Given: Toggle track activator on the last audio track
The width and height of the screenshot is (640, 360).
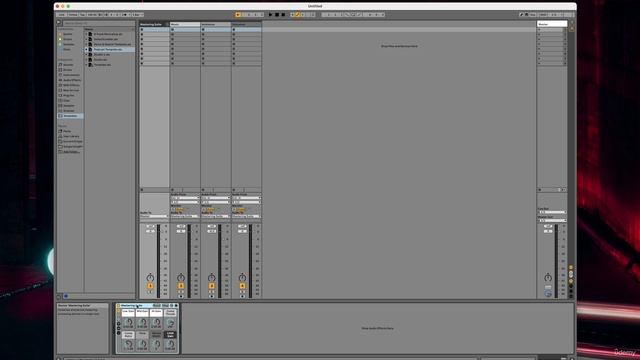Looking at the screenshot, I should pos(242,286).
